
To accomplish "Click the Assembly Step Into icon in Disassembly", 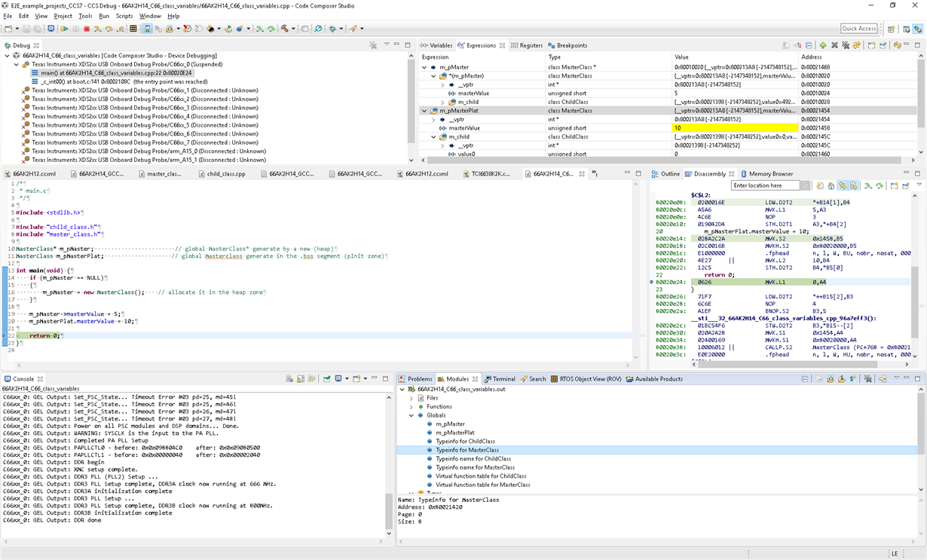I will pos(868,185).
